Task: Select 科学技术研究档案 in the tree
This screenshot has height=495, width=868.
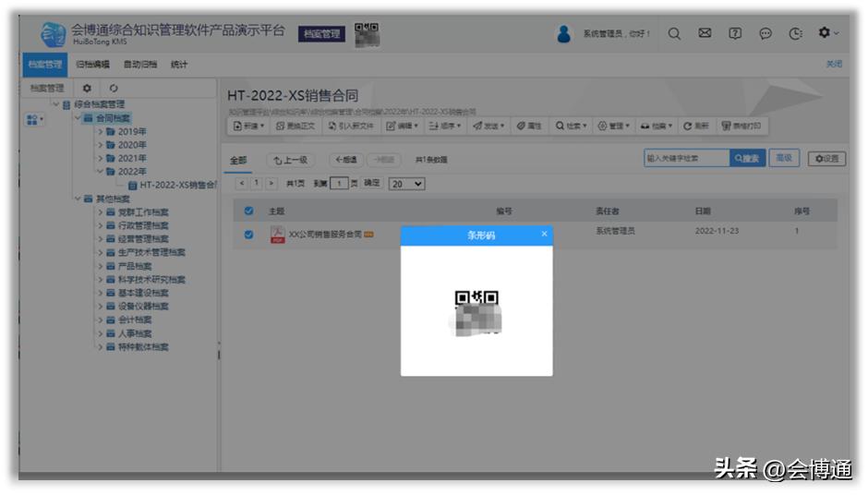Action: click(x=151, y=279)
